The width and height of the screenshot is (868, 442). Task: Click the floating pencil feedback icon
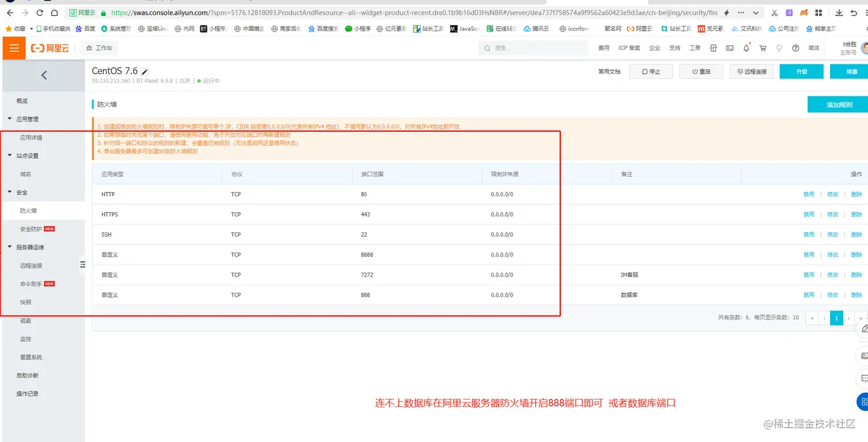coord(863,329)
